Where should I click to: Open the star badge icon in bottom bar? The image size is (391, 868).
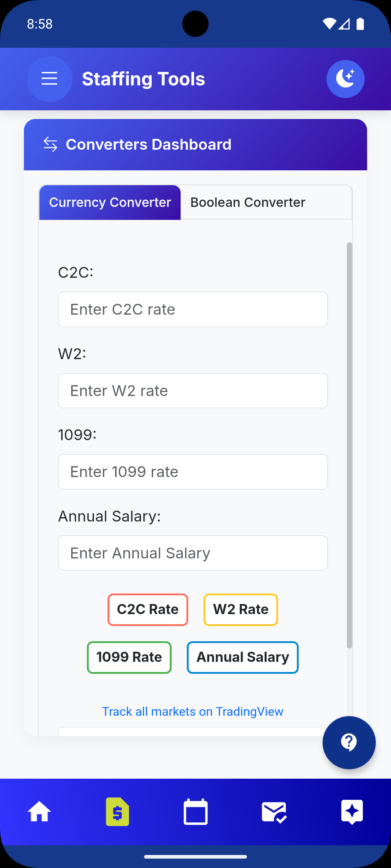coord(352,812)
